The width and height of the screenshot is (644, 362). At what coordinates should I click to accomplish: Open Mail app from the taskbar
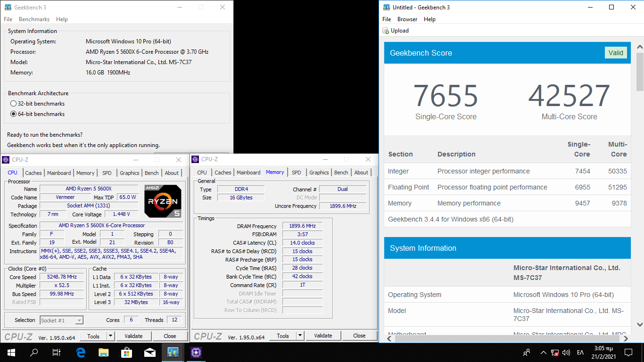[150, 352]
